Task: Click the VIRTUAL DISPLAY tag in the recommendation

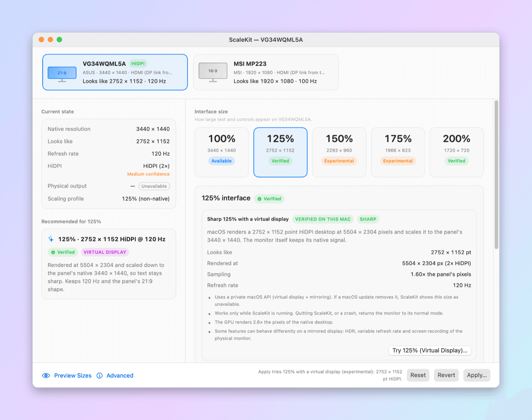Action: pos(105,252)
